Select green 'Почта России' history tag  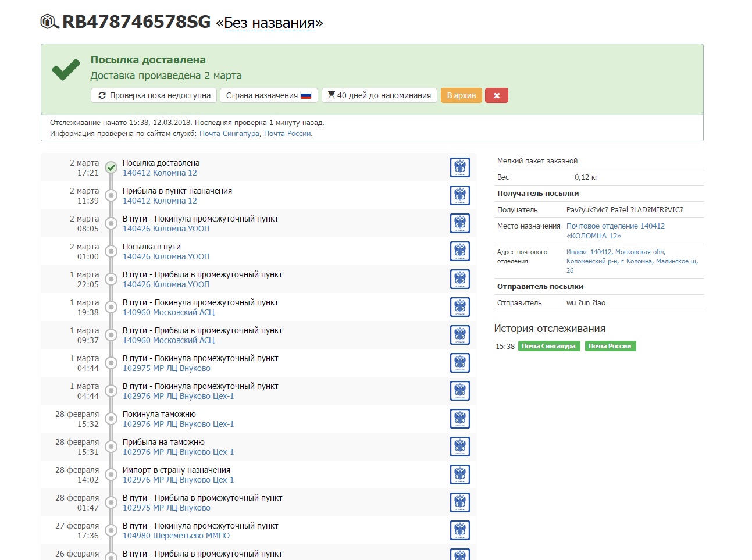tap(610, 346)
